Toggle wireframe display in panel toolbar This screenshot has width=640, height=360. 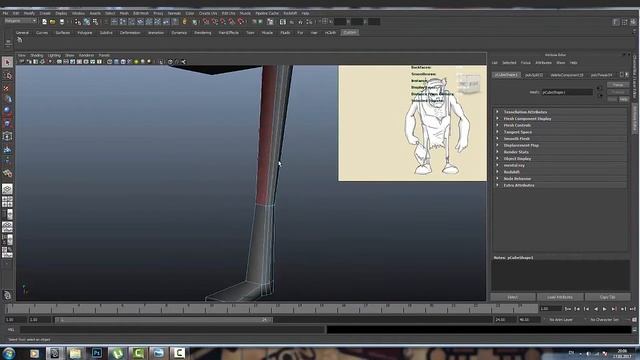(x=110, y=62)
